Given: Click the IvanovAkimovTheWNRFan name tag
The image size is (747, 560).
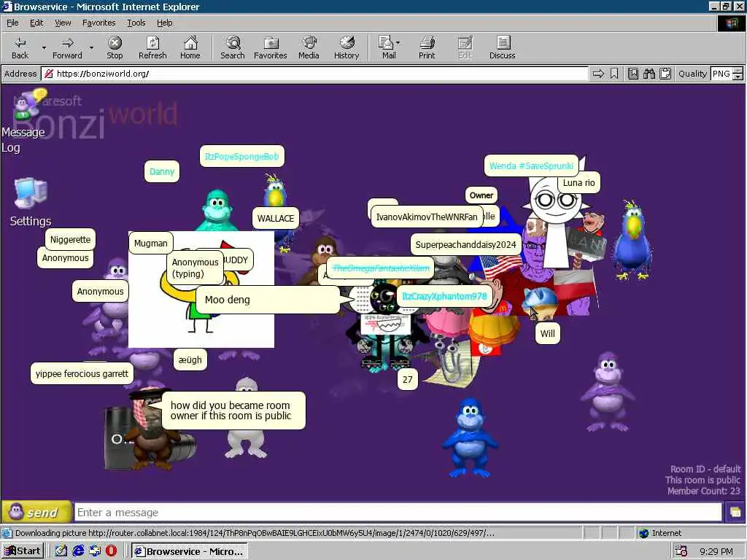Looking at the screenshot, I should pyautogui.click(x=427, y=217).
